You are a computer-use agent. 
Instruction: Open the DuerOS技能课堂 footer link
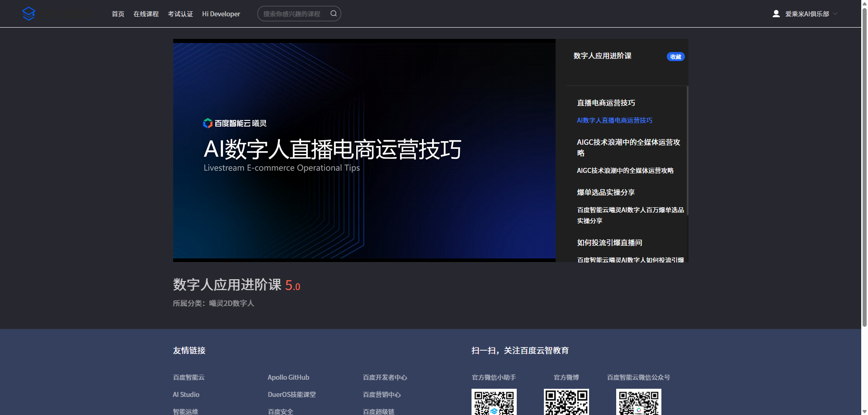(x=292, y=395)
